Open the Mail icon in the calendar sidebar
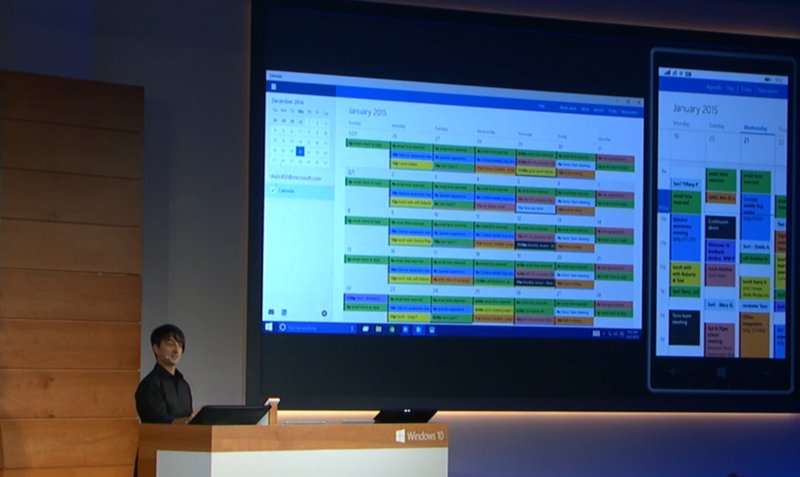 pos(271,312)
